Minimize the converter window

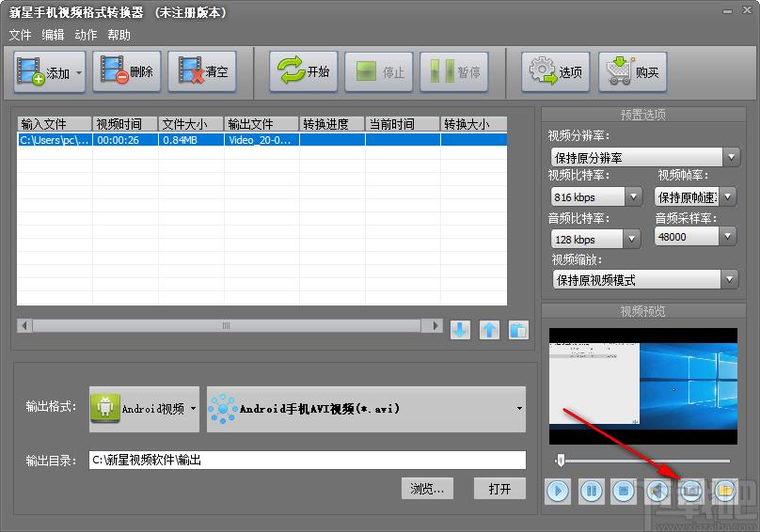(727, 11)
